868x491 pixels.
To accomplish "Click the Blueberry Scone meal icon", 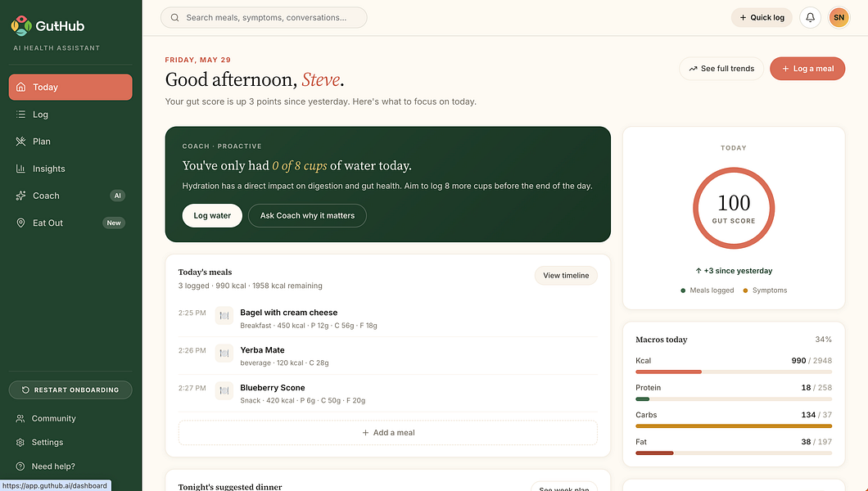I will (224, 391).
